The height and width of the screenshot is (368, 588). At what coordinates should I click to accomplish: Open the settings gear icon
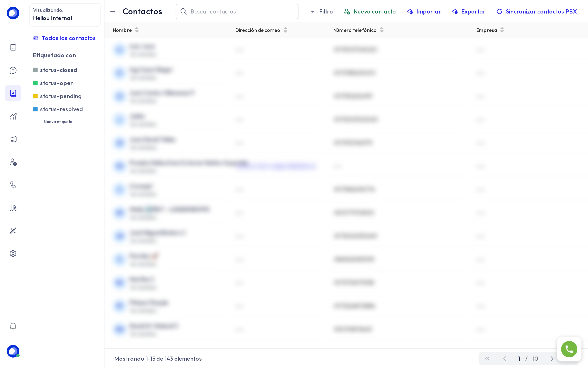[x=13, y=254]
